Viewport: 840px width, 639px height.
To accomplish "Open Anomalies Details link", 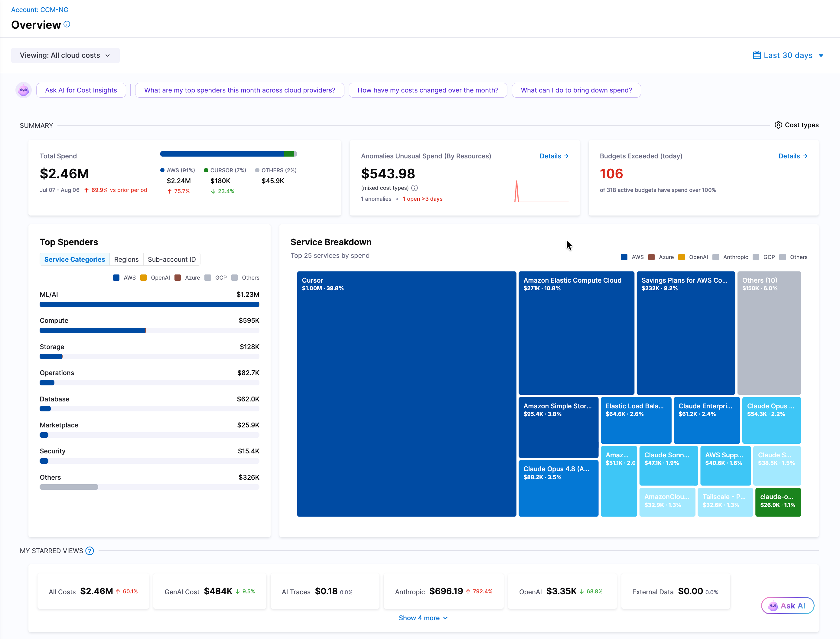I will coord(554,156).
